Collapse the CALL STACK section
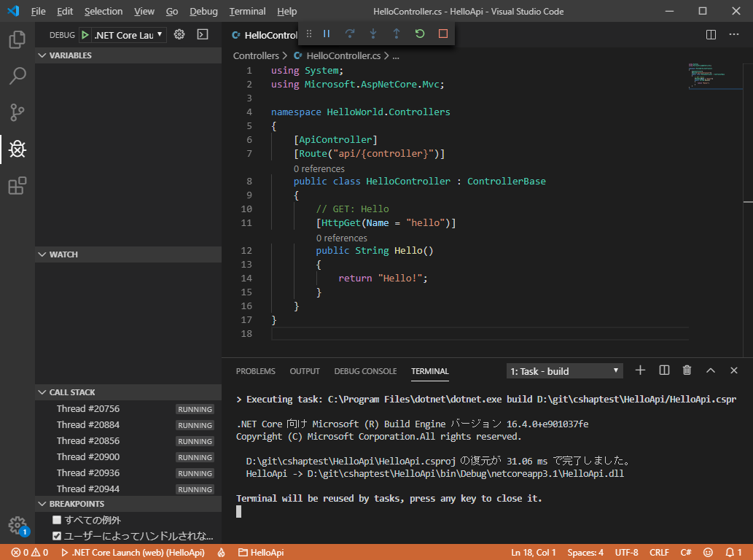This screenshot has height=560, width=753. pyautogui.click(x=72, y=392)
